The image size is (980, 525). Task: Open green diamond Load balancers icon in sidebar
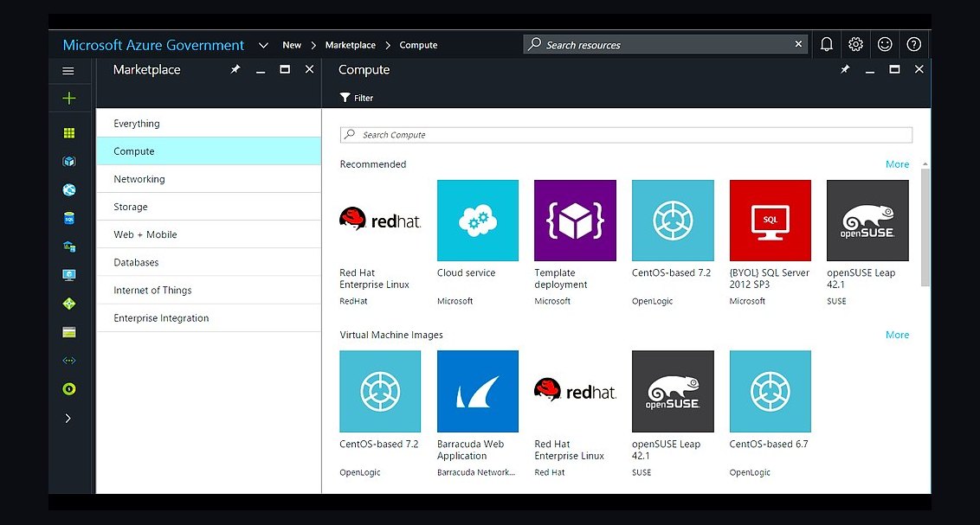69,304
